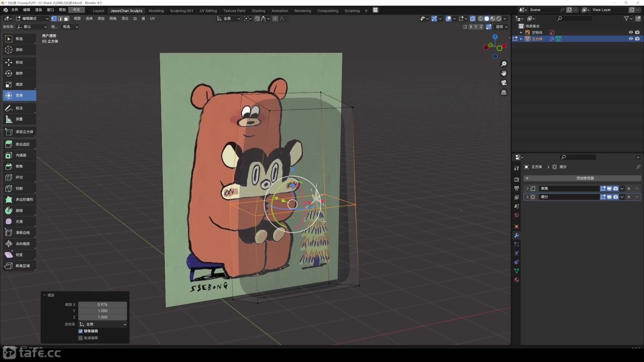Switch to the Shading workspace tab

258,11
